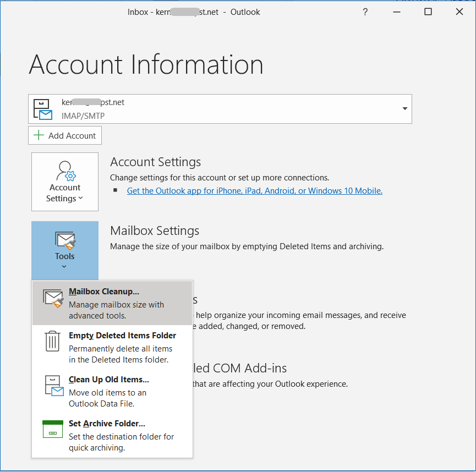476x472 pixels.
Task: Select Empty Deleted Items Folder
Action: pyautogui.click(x=122, y=336)
